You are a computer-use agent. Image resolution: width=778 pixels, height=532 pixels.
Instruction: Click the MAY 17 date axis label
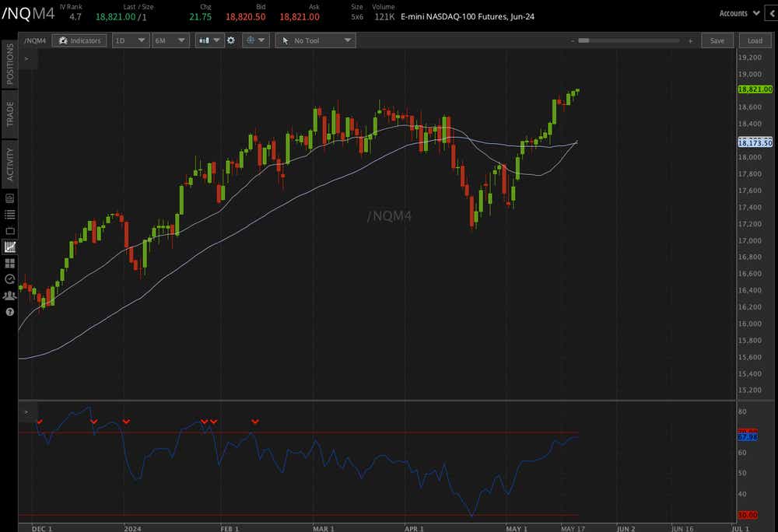coord(573,529)
